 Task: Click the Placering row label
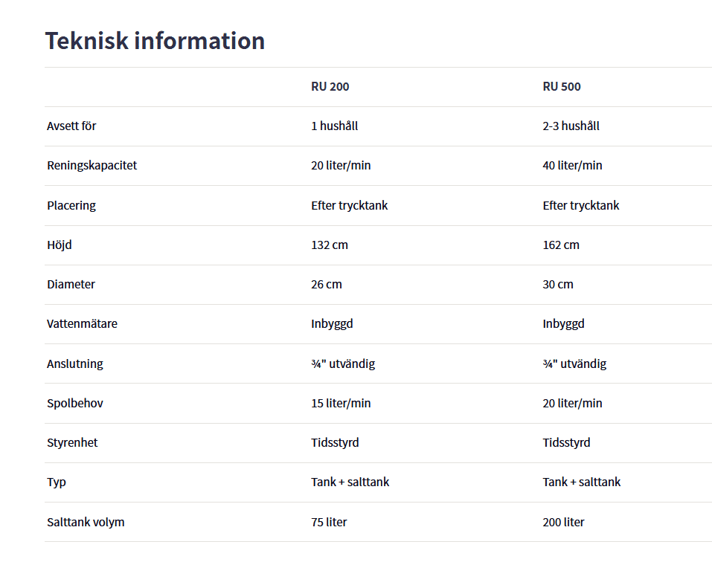71,205
